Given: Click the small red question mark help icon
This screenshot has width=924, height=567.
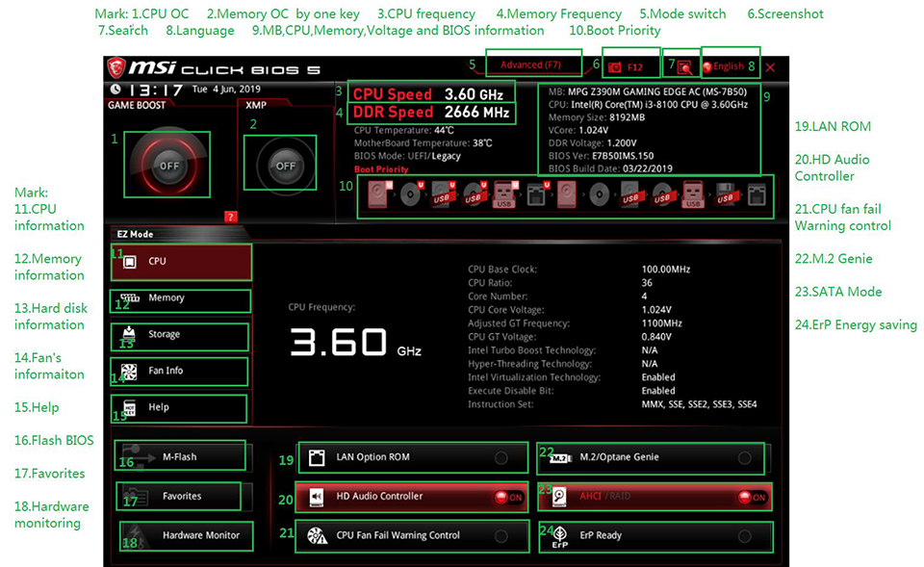Looking at the screenshot, I should pos(230,217).
